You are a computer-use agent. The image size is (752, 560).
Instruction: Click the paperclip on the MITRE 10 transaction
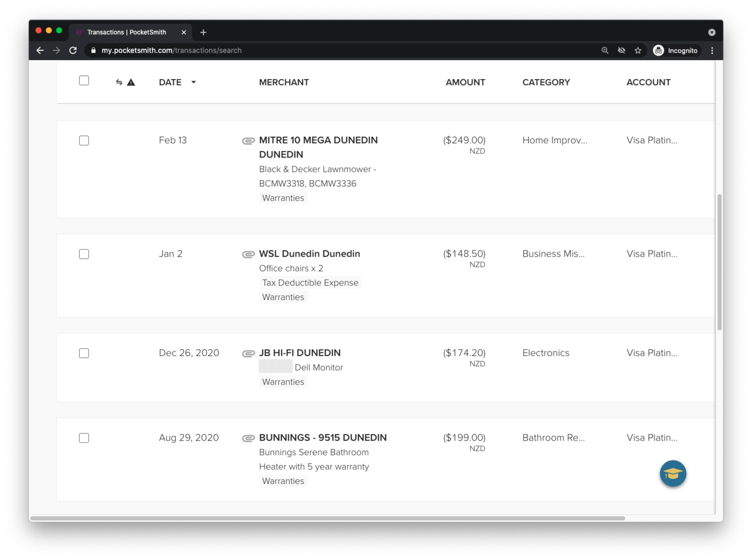click(248, 140)
